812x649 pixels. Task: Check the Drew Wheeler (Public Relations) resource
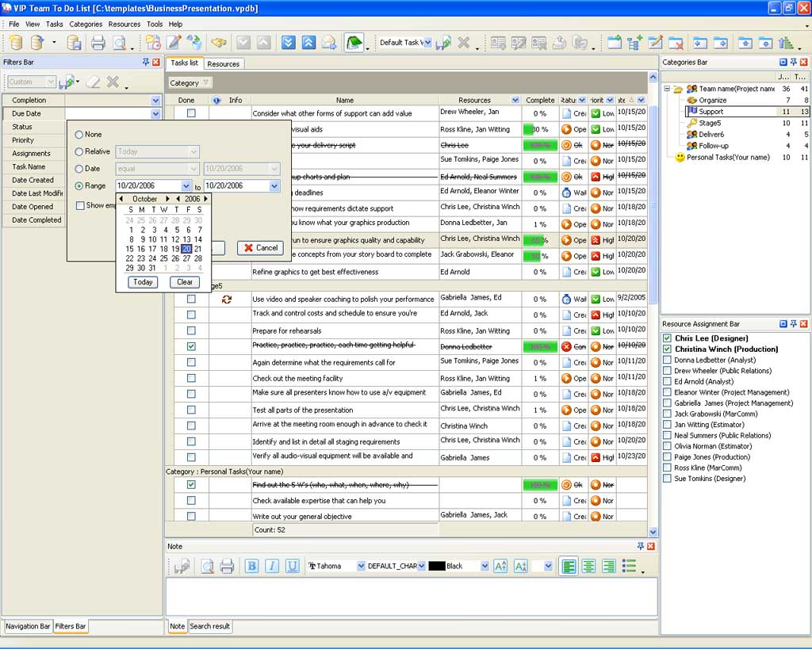click(668, 371)
